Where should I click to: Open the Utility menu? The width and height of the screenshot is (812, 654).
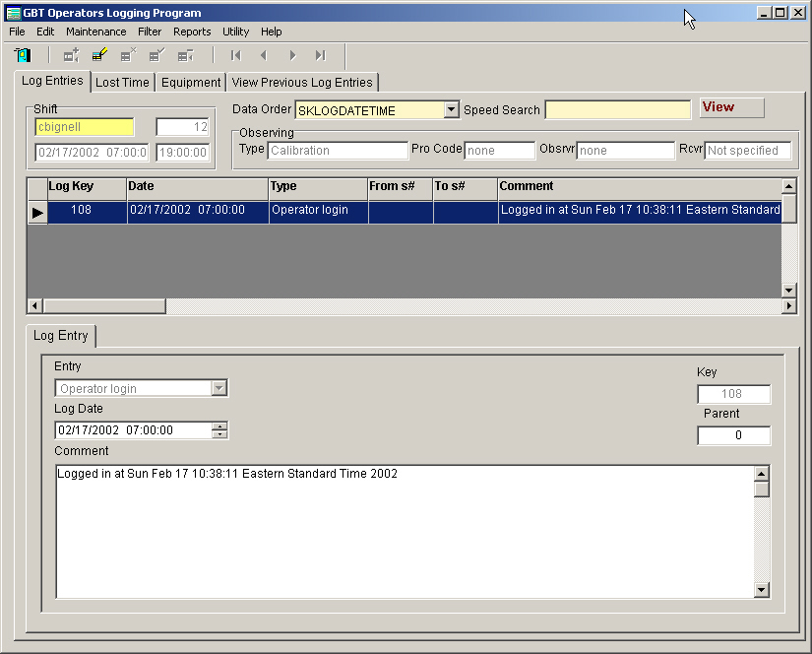[x=235, y=32]
